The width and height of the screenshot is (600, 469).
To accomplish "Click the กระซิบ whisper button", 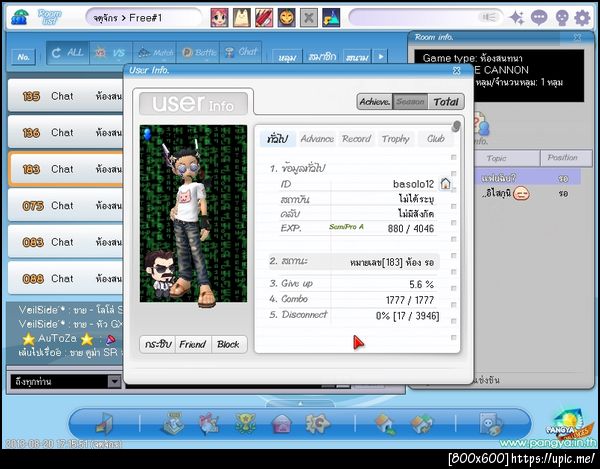I will coord(158,344).
